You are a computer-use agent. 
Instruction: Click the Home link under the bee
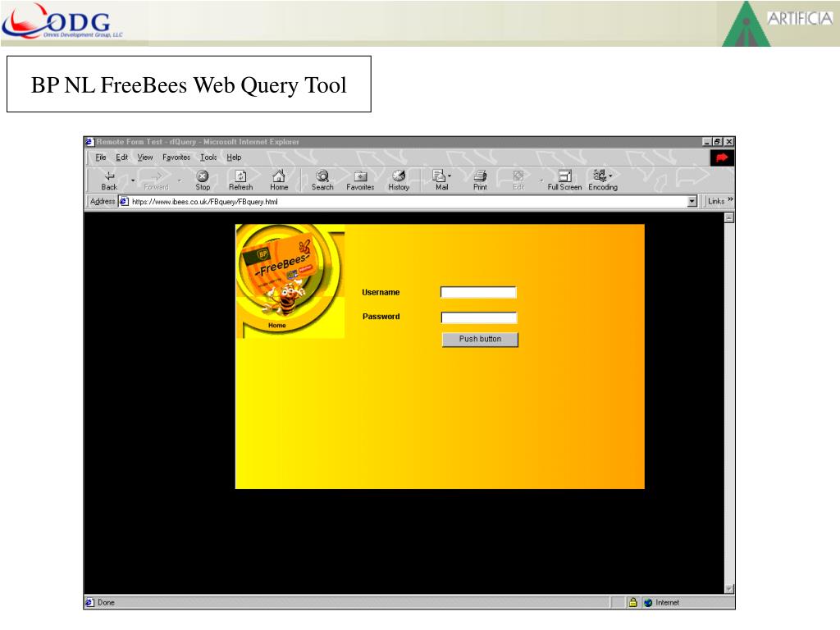(277, 325)
